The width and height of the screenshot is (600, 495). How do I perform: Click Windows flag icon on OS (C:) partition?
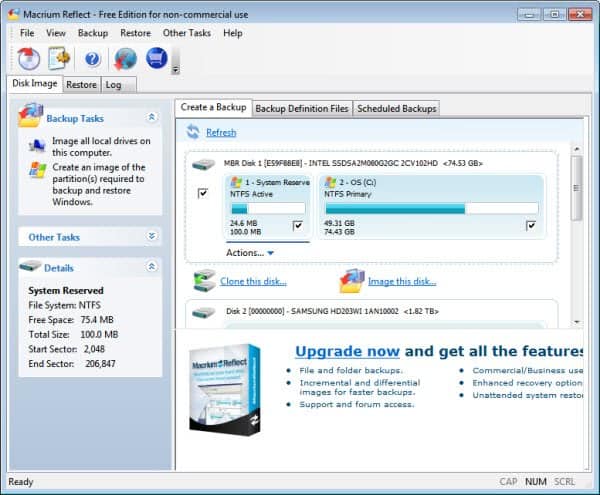tap(330, 182)
